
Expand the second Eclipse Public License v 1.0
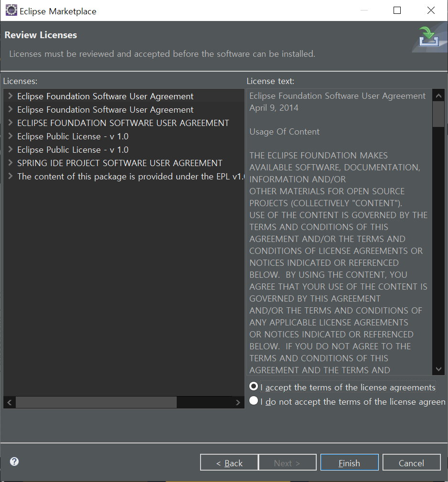(x=10, y=149)
